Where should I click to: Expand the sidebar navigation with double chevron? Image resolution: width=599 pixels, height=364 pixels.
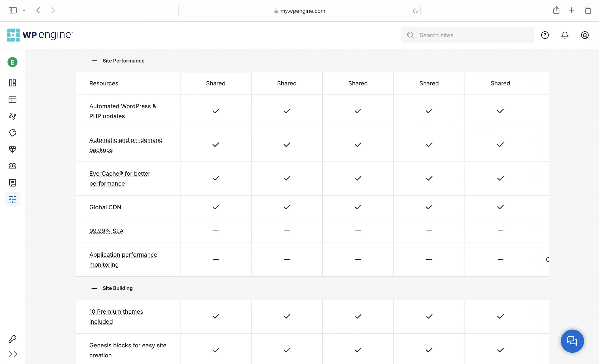point(13,354)
